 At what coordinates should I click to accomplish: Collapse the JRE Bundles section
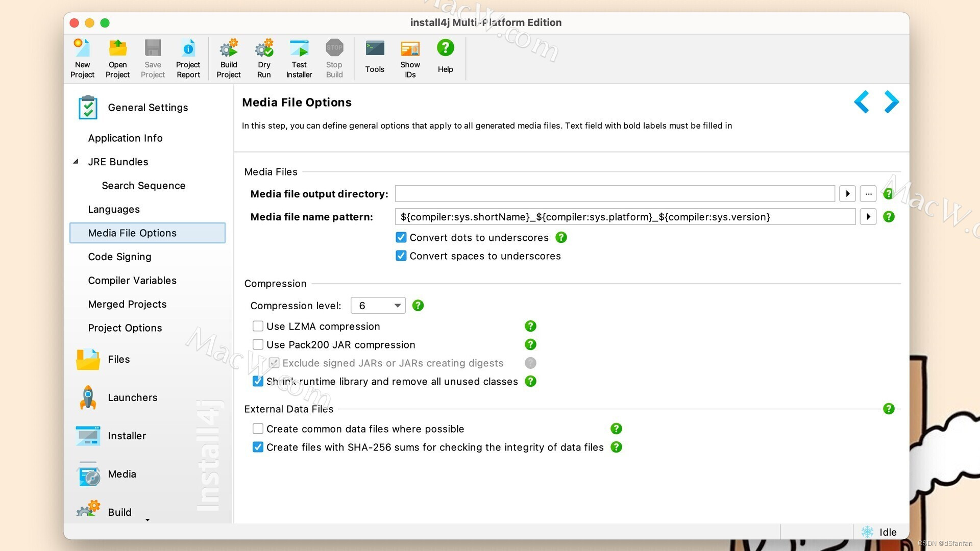[75, 161]
